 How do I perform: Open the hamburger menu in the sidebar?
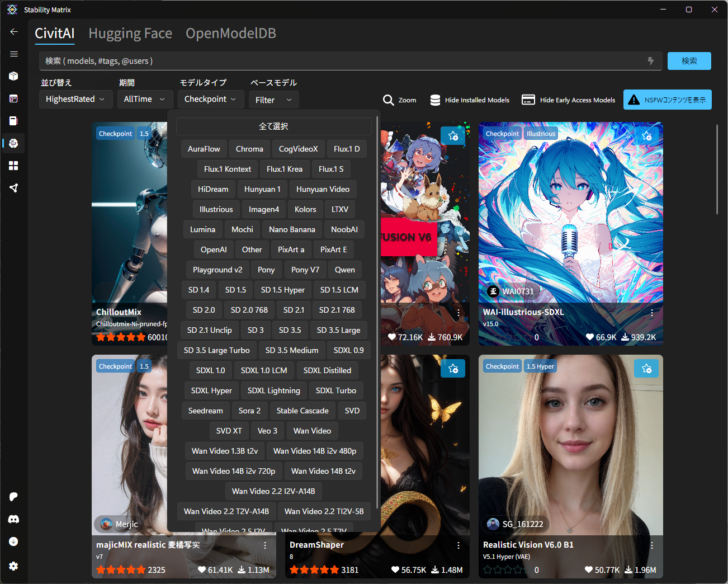(x=14, y=54)
